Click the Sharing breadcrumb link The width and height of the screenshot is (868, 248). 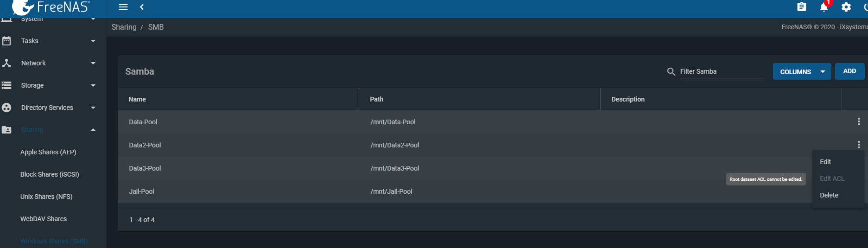point(124,27)
